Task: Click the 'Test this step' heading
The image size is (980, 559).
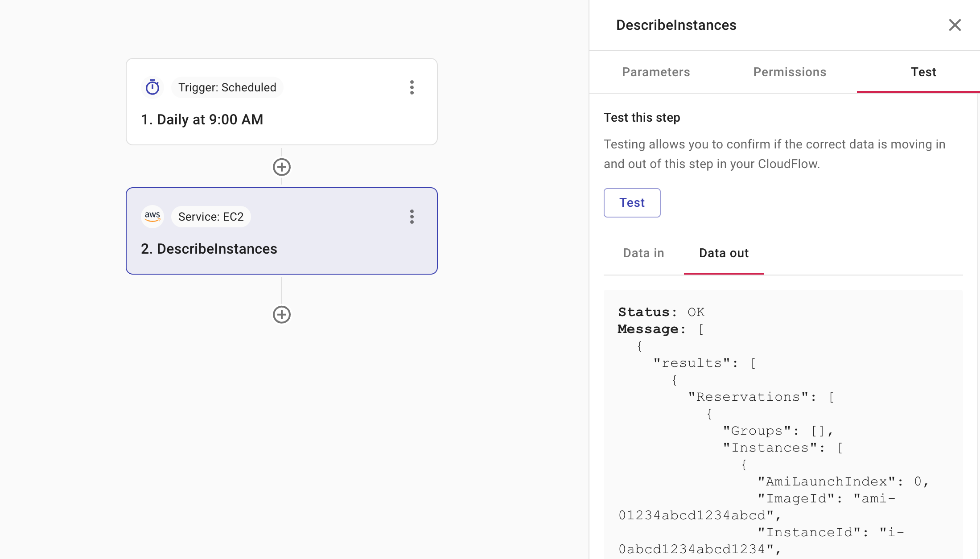Action: click(642, 118)
